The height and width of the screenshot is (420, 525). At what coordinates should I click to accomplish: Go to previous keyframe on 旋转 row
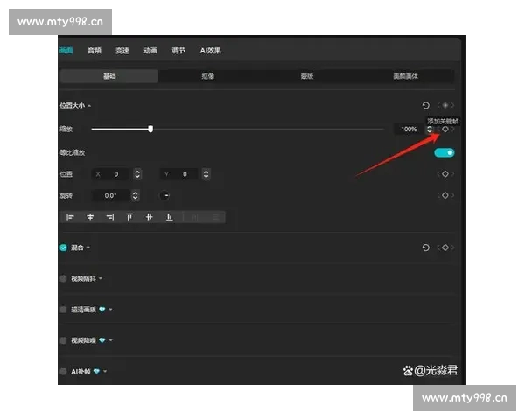pyautogui.click(x=438, y=195)
